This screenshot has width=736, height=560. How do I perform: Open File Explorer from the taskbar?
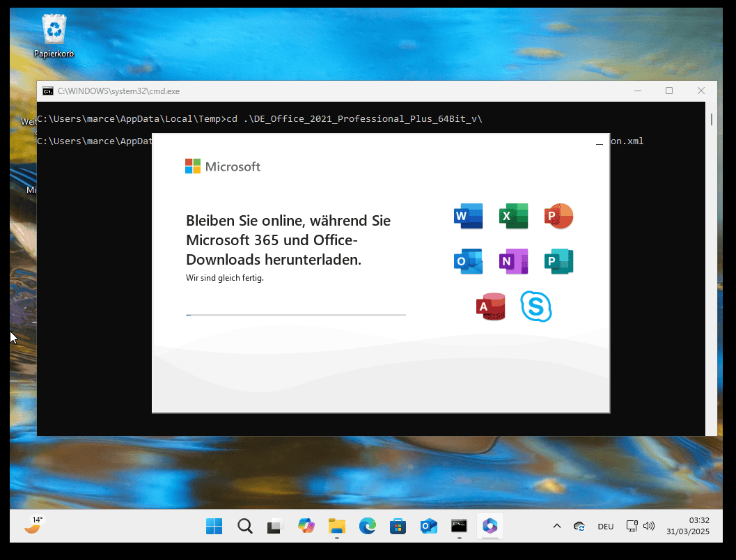pos(336,526)
